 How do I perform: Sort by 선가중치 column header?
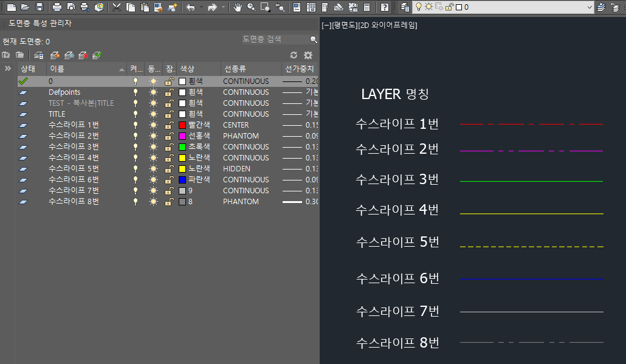tap(300, 69)
